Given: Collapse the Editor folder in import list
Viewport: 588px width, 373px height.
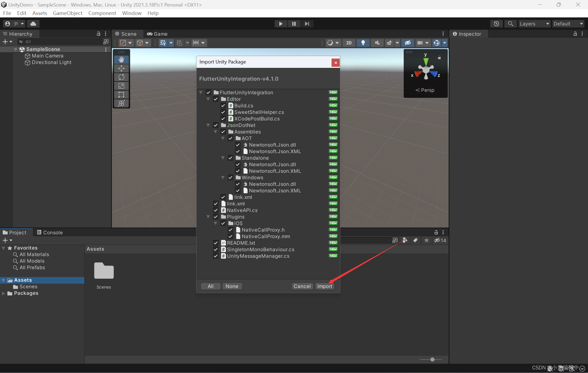Looking at the screenshot, I should pos(208,99).
